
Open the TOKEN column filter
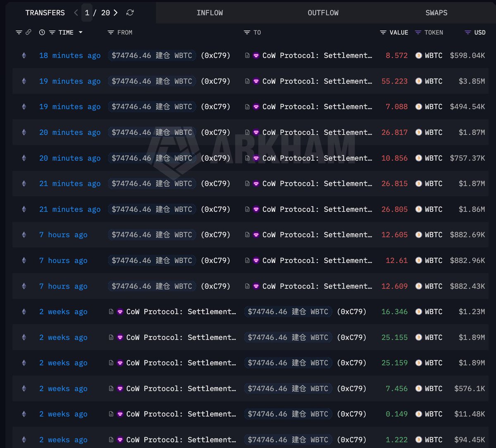pyautogui.click(x=418, y=32)
